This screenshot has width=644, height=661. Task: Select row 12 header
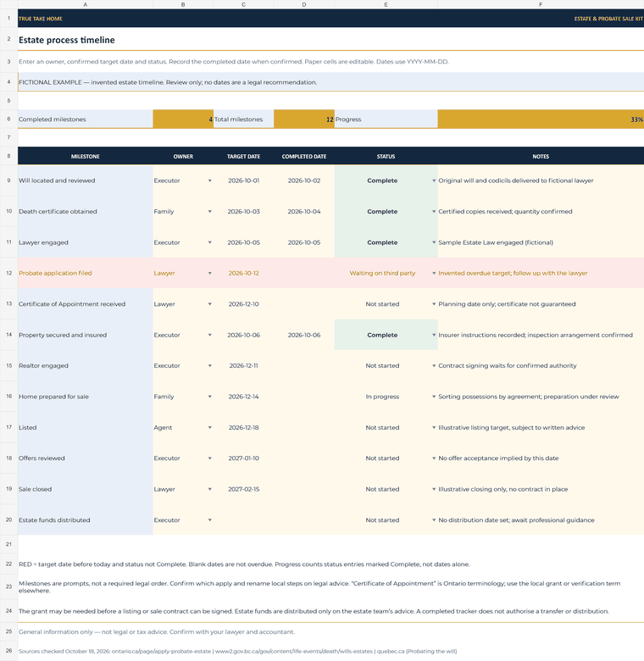tap(8, 273)
